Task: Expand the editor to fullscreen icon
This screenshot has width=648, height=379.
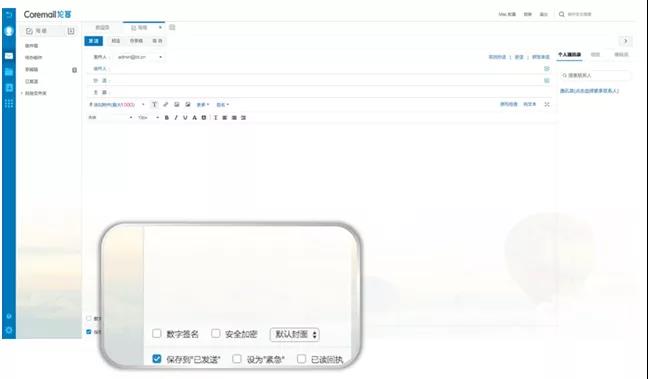Action: click(x=547, y=105)
